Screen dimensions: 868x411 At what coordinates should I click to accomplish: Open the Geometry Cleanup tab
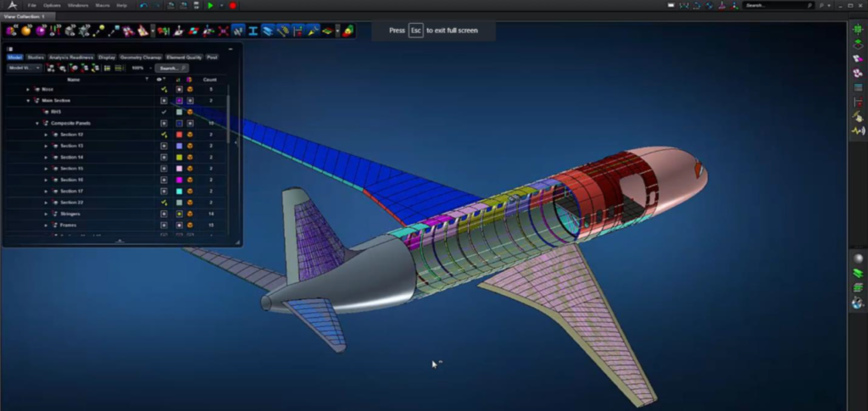tap(140, 57)
